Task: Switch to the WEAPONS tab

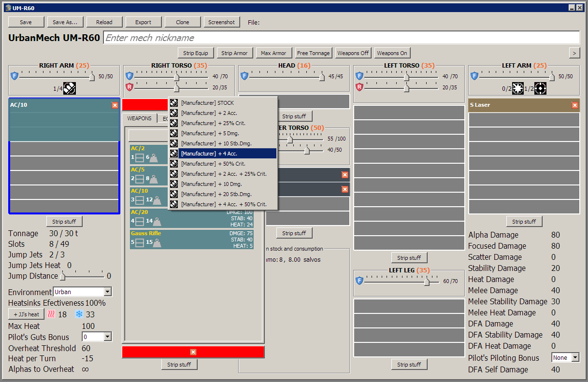Action: (140, 118)
